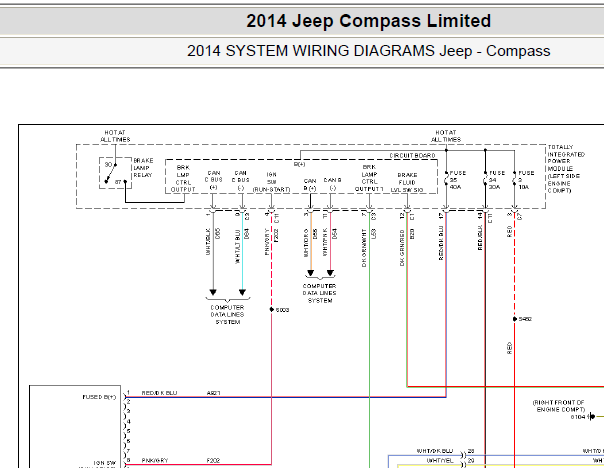
Task: Click relay terminal number 30
Action: tap(108, 164)
